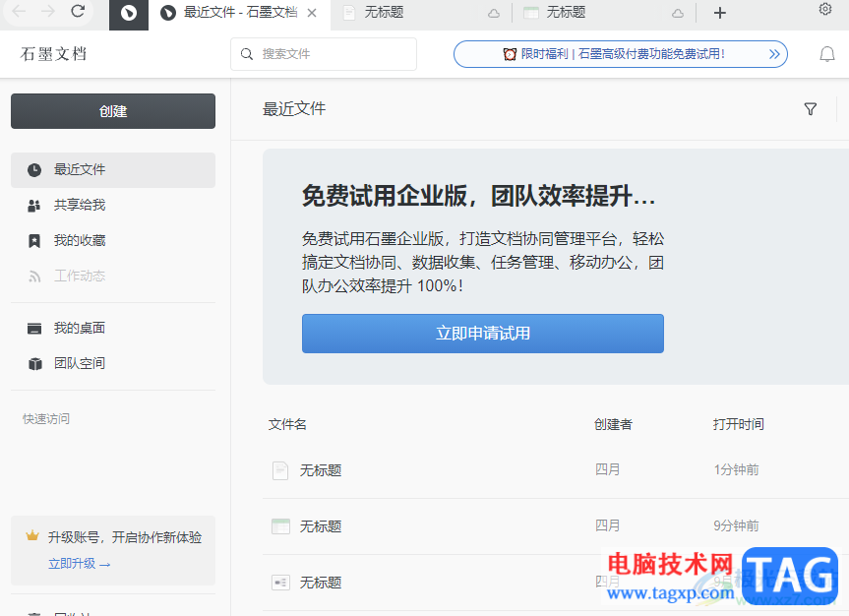Click the document file type icon
The image size is (849, 616).
(280, 470)
